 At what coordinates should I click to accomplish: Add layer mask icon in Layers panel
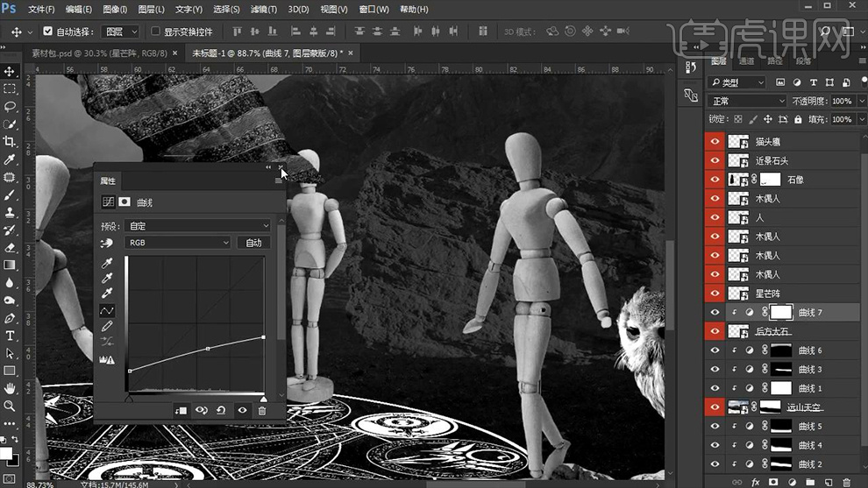(773, 482)
